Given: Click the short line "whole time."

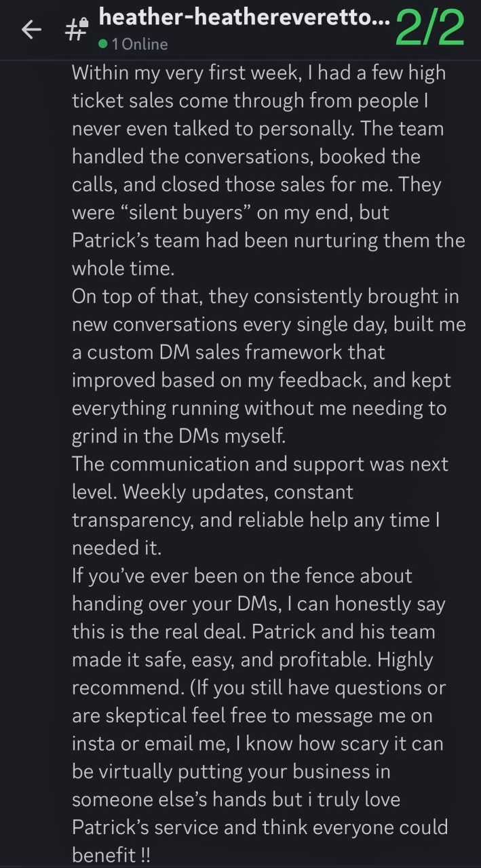Looking at the screenshot, I should point(123,268).
